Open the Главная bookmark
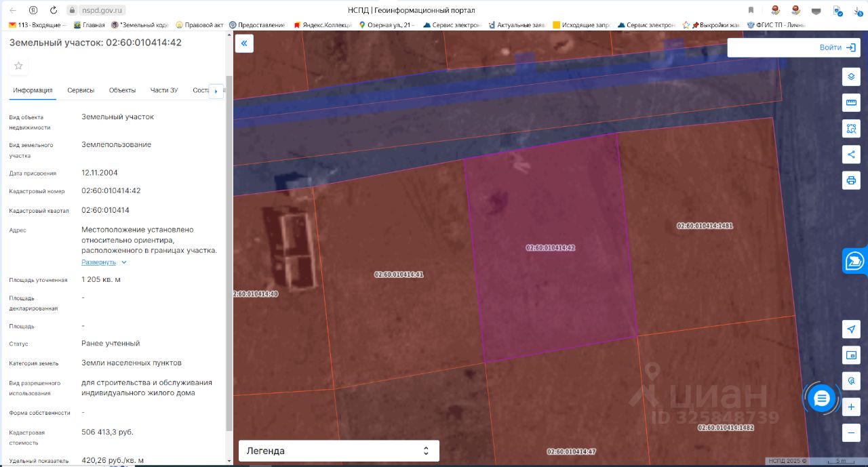Image resolution: width=868 pixels, height=467 pixels. tap(89, 25)
